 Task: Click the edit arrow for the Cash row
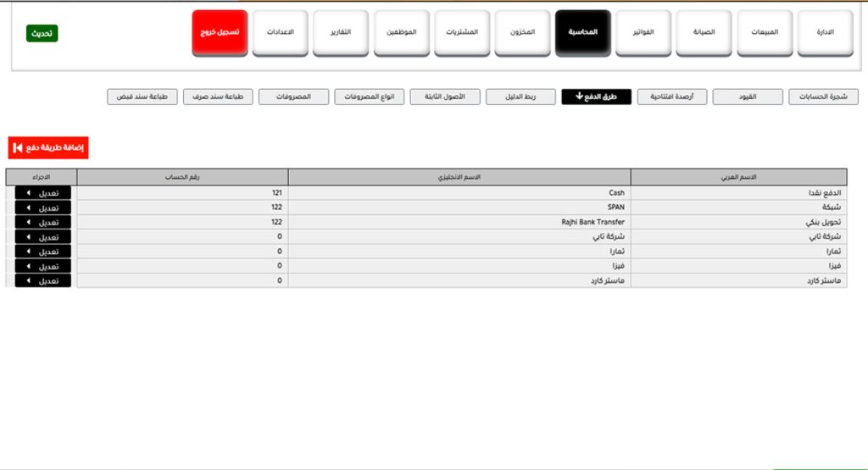coord(27,193)
